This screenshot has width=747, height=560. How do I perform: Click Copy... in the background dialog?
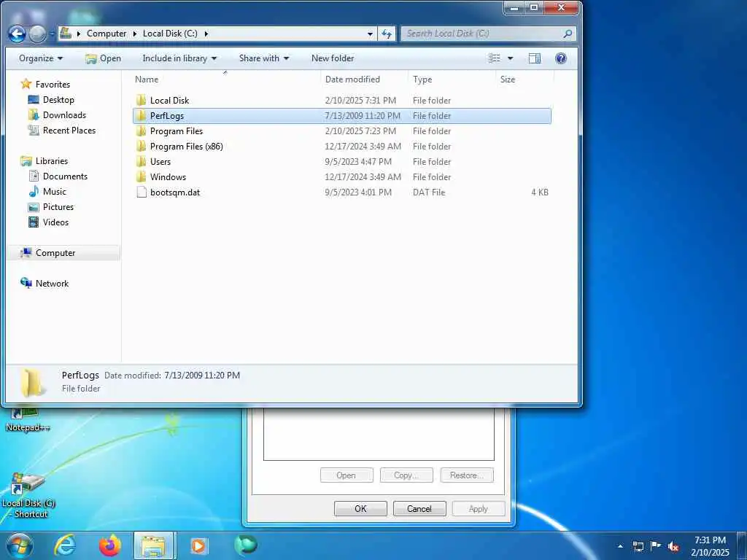(x=406, y=475)
